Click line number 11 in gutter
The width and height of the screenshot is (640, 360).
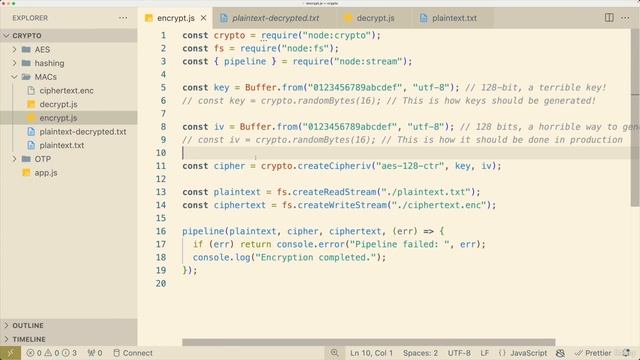click(161, 166)
